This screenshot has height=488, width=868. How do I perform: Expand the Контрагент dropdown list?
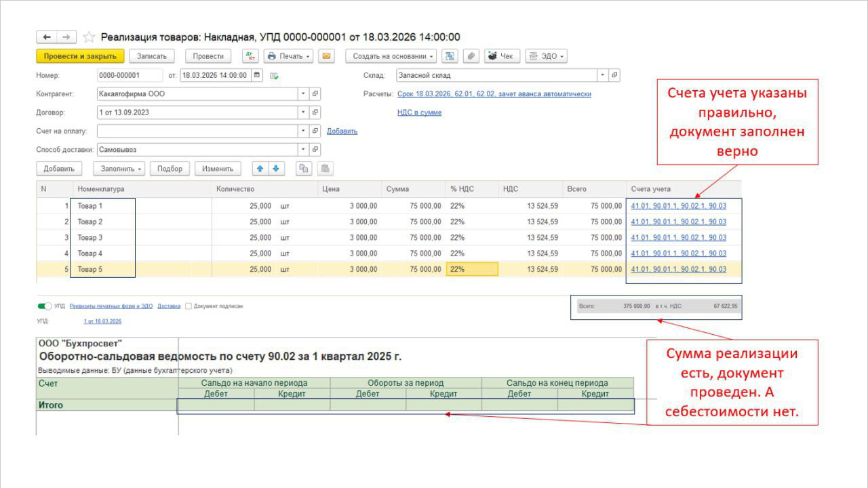point(303,94)
